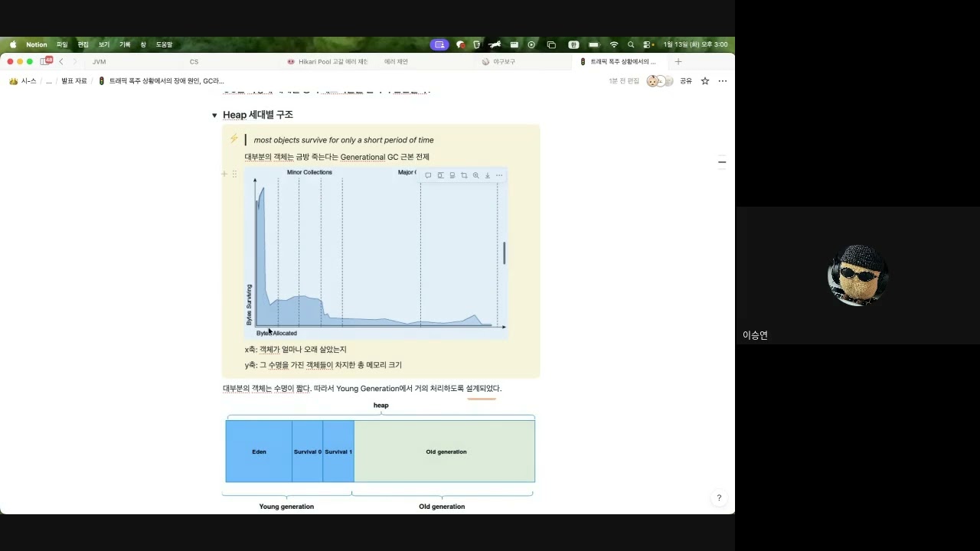Click the y축 description line
This screenshot has height=551, width=980.
tap(323, 365)
